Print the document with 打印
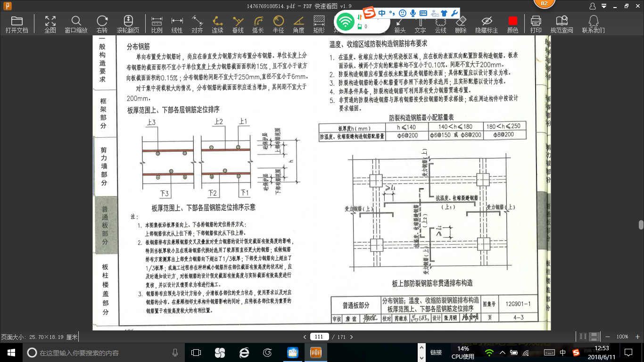 tap(536, 25)
